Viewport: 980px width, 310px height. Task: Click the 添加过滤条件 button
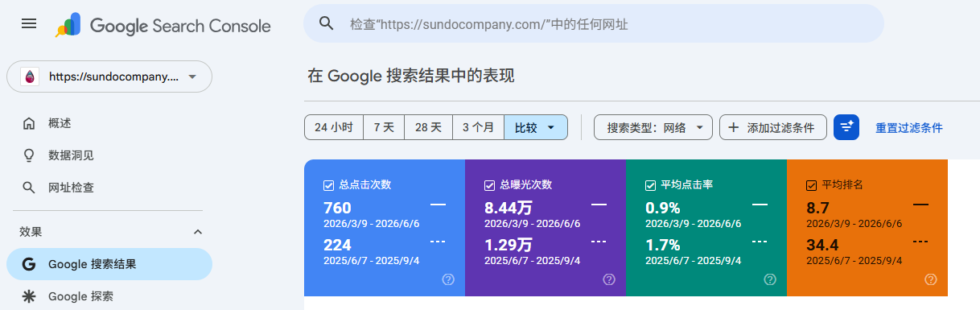point(773,127)
